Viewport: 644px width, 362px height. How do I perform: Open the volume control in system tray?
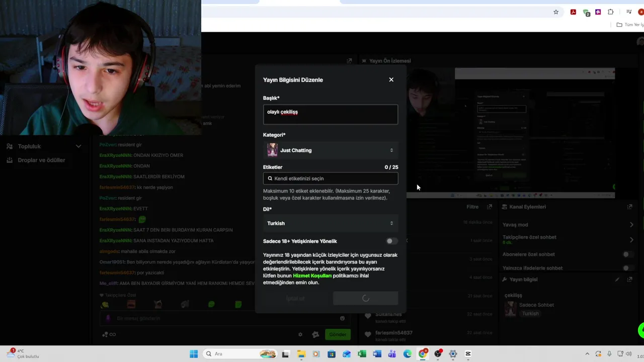tap(628, 354)
